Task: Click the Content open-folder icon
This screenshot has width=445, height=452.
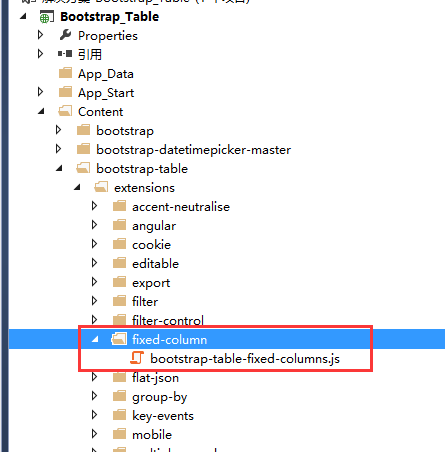Action: pyautogui.click(x=65, y=111)
